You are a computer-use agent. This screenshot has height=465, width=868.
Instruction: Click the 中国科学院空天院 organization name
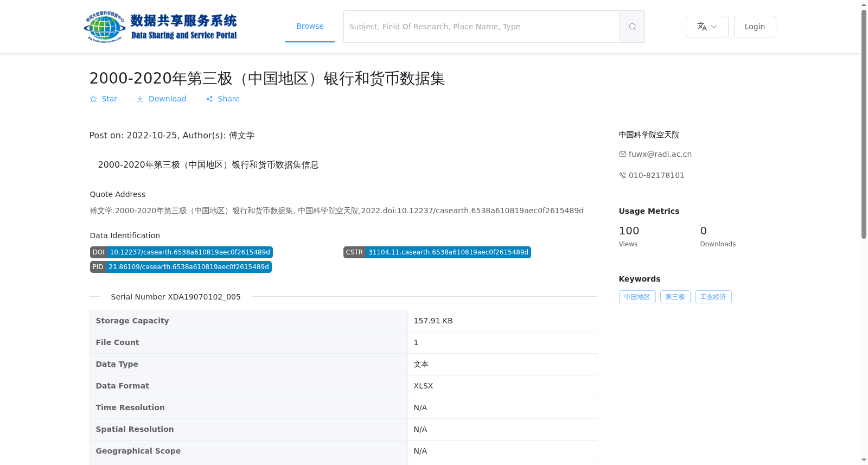pos(649,135)
